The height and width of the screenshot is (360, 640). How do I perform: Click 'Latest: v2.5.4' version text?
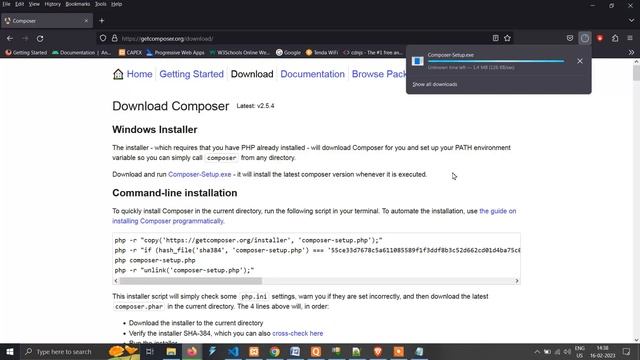click(256, 106)
